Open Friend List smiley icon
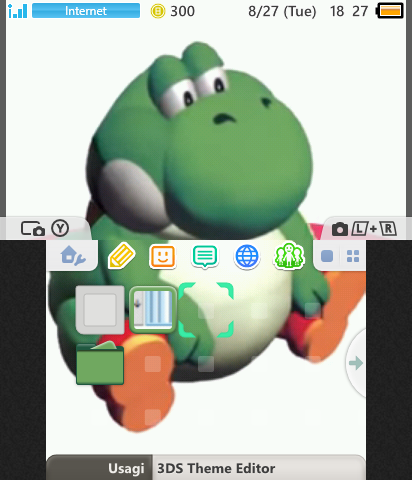The height and width of the screenshot is (480, 412). point(163,256)
